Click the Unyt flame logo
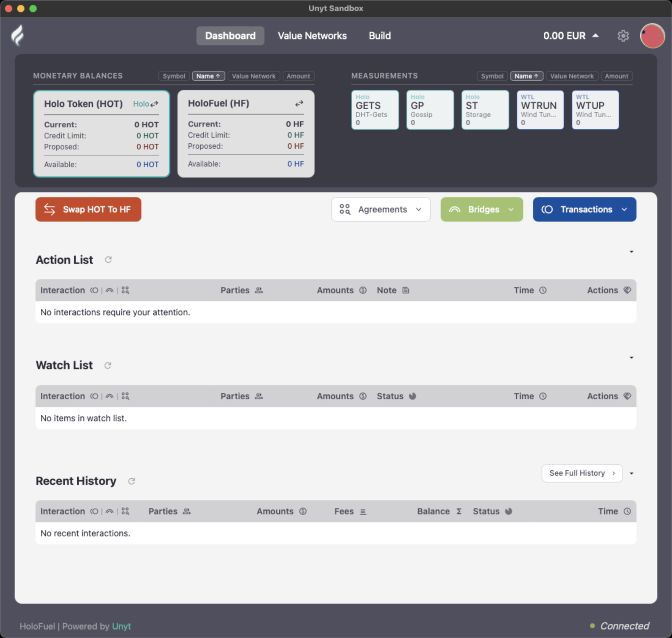This screenshot has width=672, height=638. click(x=17, y=35)
